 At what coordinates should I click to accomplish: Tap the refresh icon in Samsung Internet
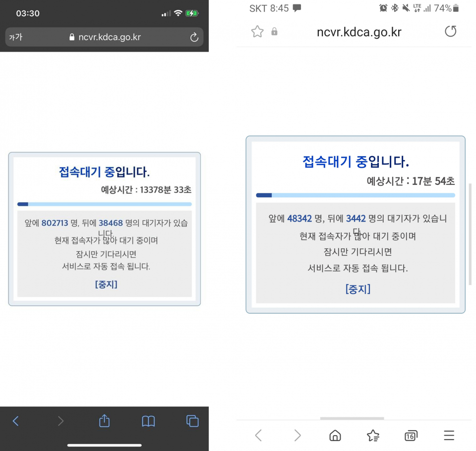450,31
